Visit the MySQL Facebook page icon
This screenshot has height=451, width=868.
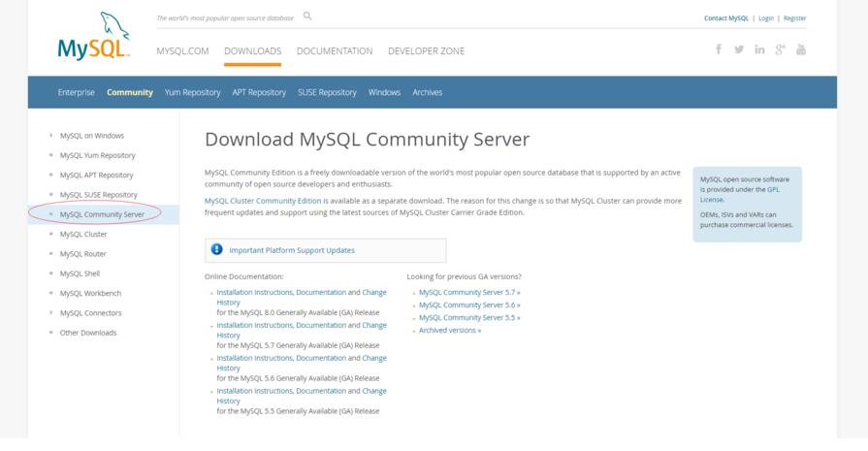pyautogui.click(x=719, y=50)
